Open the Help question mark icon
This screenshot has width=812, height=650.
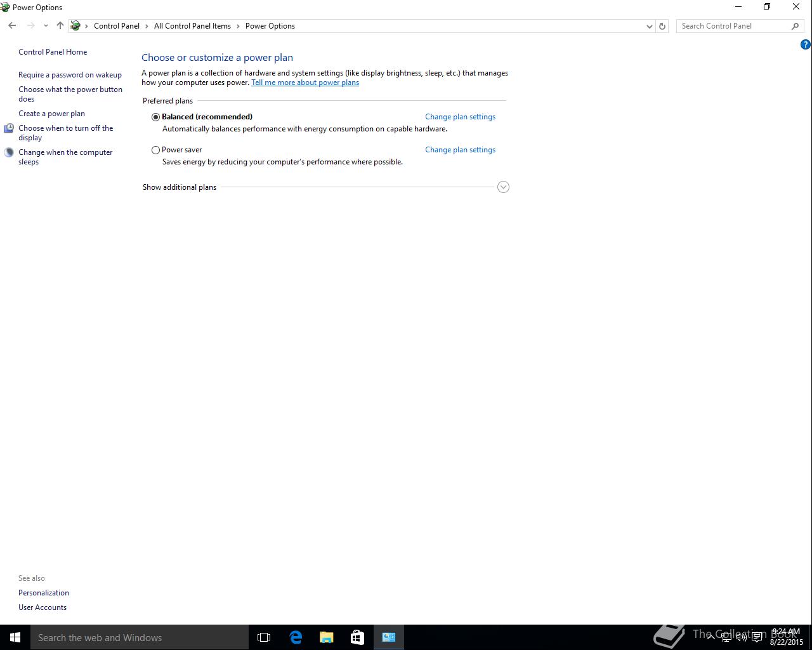point(805,44)
